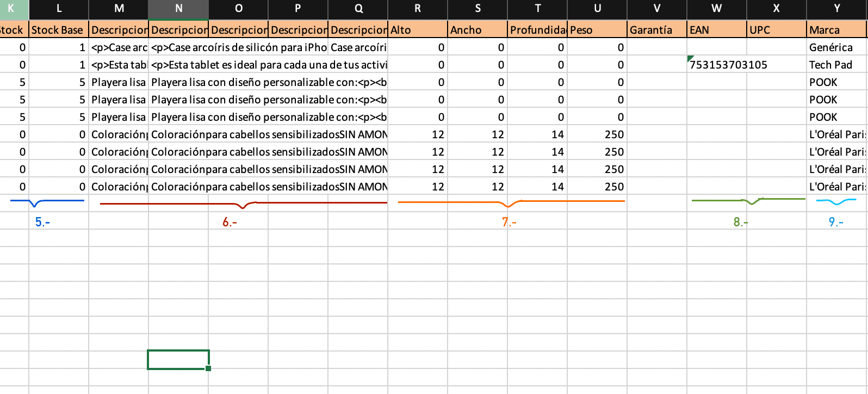This screenshot has width=868, height=394.
Task: Select column T header
Action: [537, 9]
